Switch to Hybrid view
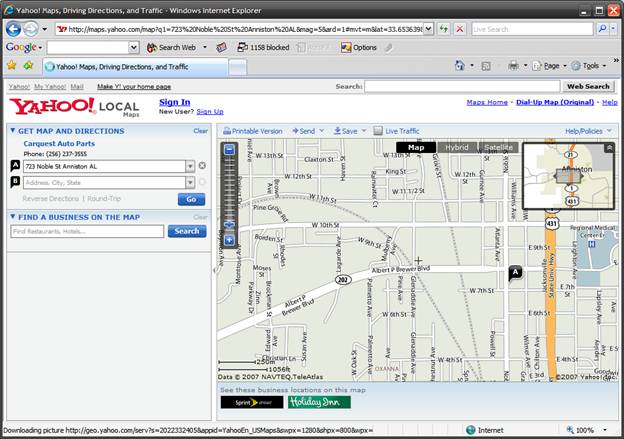Image resolution: width=624 pixels, height=439 pixels. 457,147
